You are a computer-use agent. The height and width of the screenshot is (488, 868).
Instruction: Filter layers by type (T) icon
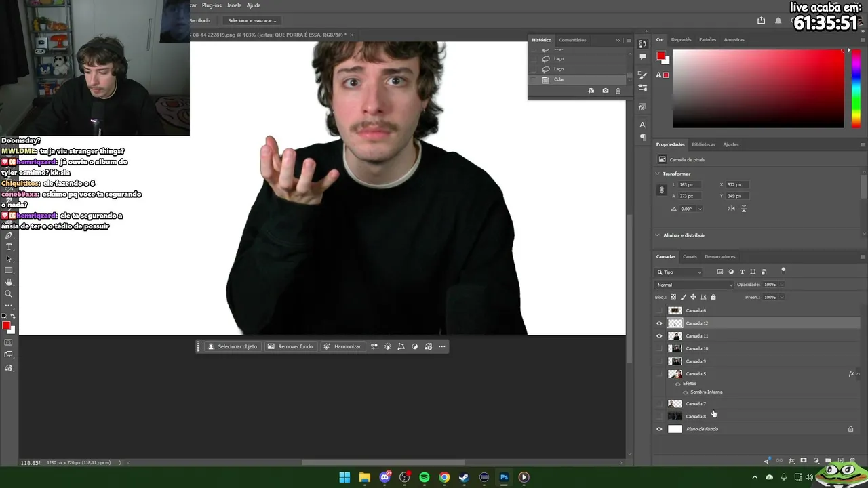(x=742, y=272)
